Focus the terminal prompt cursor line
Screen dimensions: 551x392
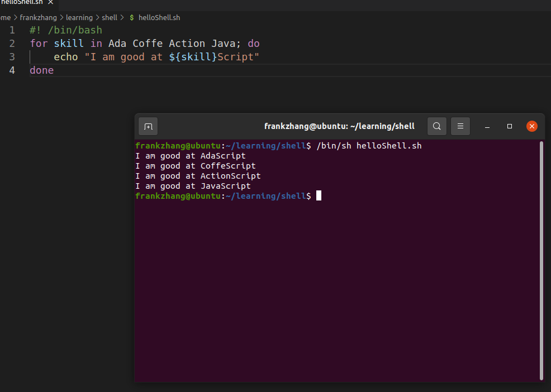[x=319, y=196]
